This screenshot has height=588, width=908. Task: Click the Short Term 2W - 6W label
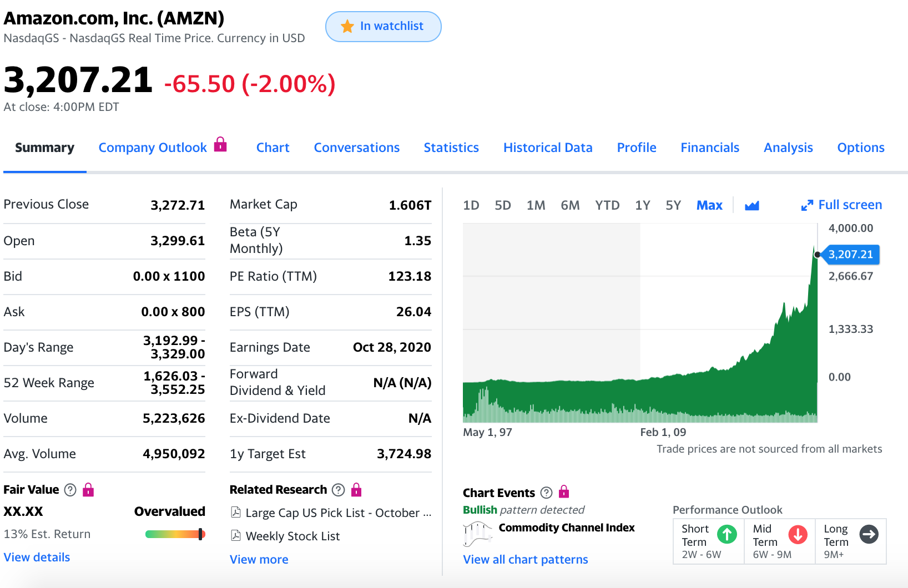click(x=702, y=554)
